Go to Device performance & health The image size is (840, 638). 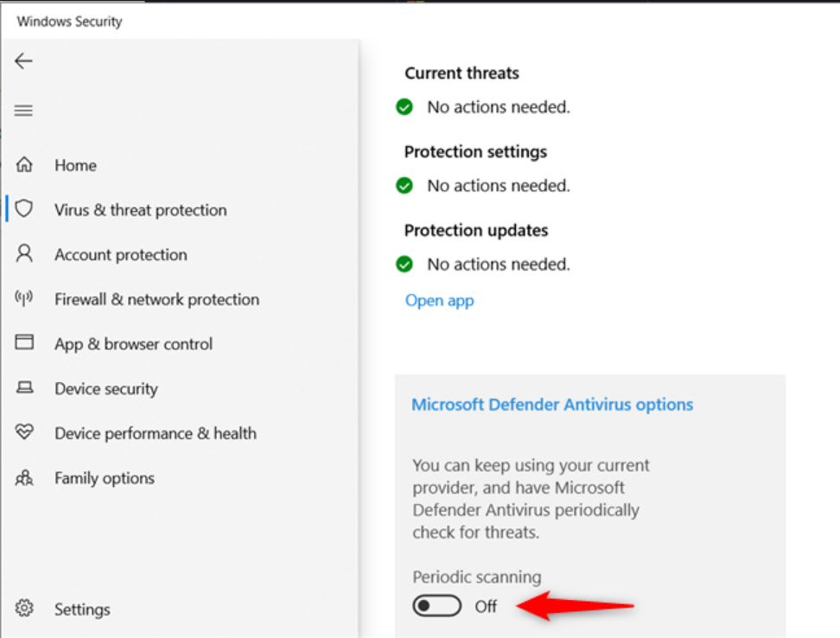(x=156, y=433)
